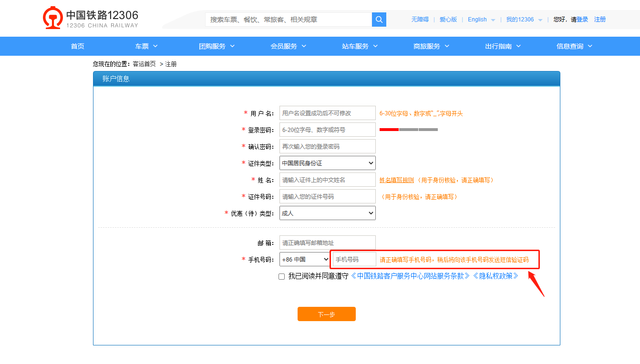The width and height of the screenshot is (640, 364).
Task: Click the hint text 6-30位字母、数字或“_”,字母开头
Action: 421,113
